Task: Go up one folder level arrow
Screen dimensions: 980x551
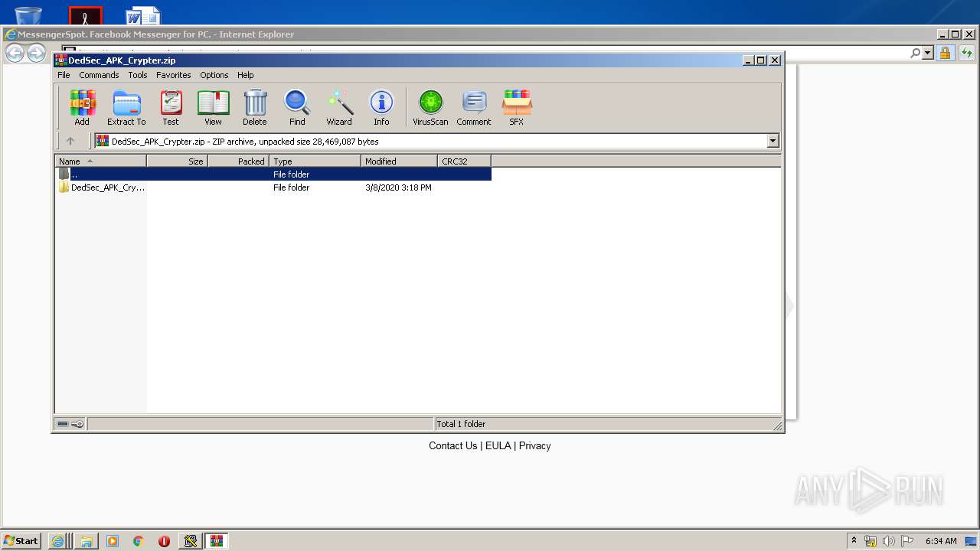Action: (x=70, y=141)
